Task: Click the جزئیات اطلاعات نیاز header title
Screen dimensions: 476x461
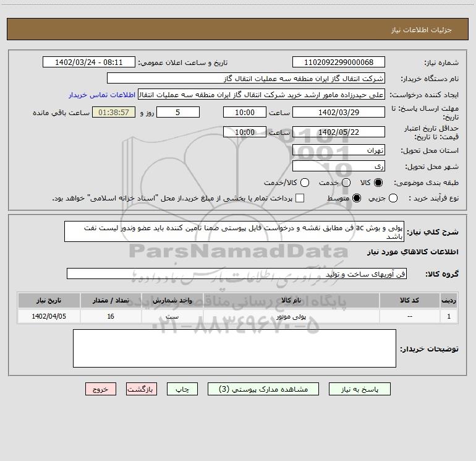Action: click(422, 30)
